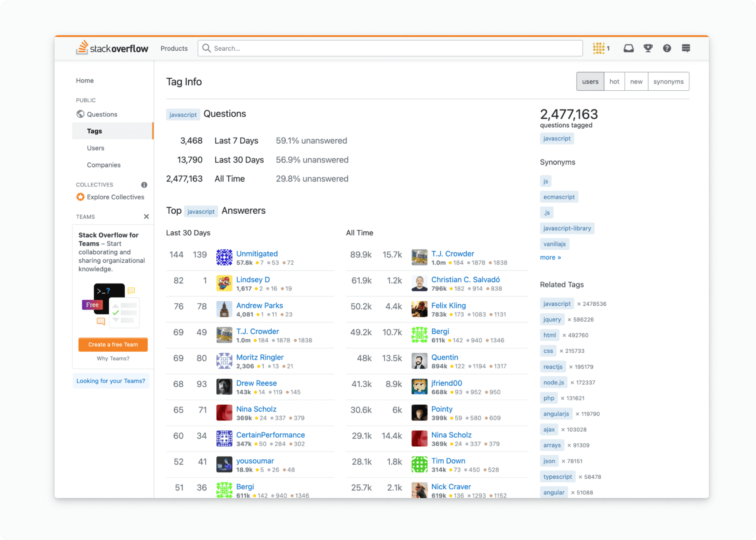Viewport: 756px width, 540px height.
Task: Click the search magnifier icon
Action: (x=206, y=48)
